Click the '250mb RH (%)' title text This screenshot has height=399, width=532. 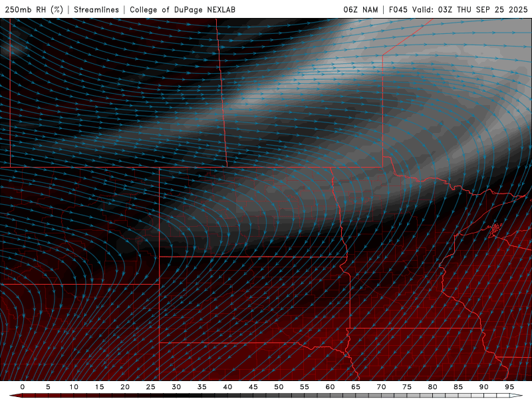click(x=34, y=9)
